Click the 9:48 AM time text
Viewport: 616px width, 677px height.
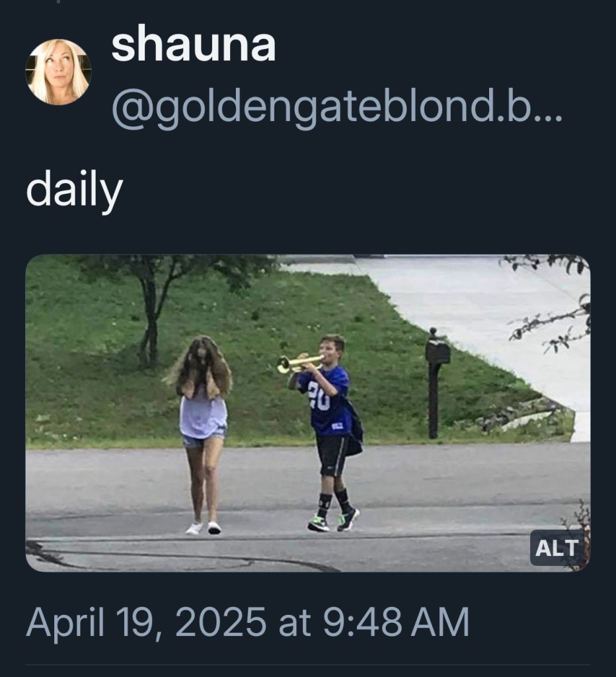click(x=396, y=621)
